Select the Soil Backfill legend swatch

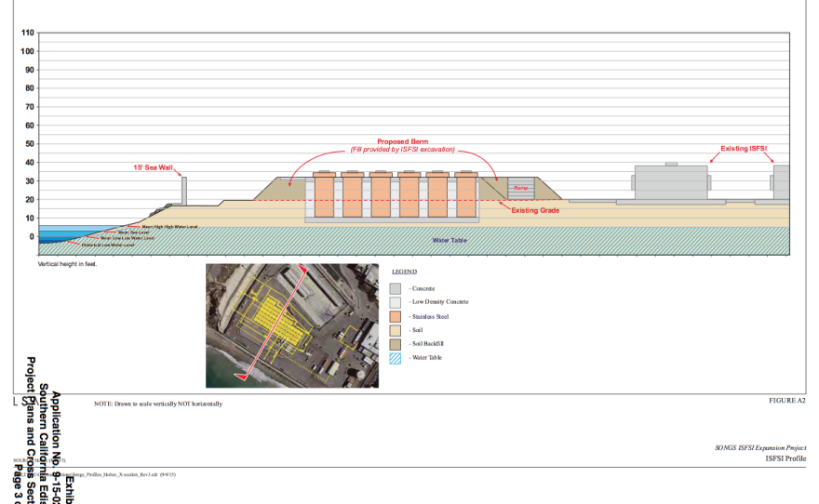click(396, 344)
